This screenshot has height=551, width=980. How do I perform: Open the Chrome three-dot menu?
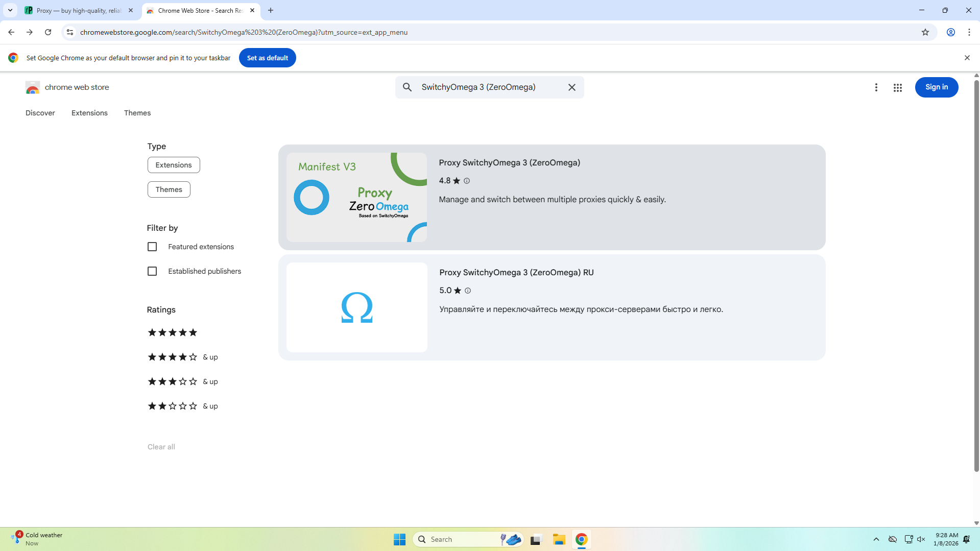(969, 32)
